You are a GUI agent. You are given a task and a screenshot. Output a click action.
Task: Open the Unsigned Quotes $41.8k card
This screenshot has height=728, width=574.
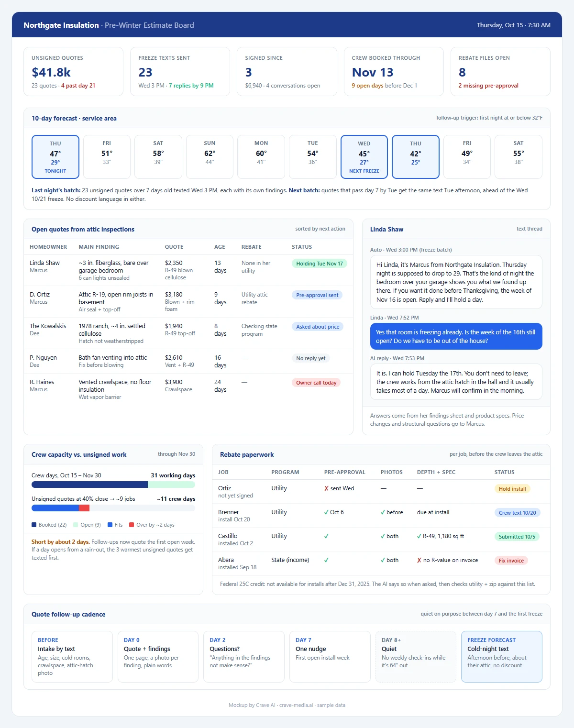[x=73, y=72]
